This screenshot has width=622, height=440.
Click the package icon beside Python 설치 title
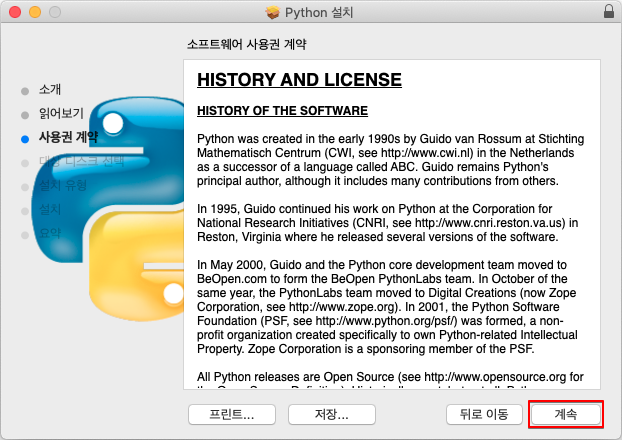point(273,12)
